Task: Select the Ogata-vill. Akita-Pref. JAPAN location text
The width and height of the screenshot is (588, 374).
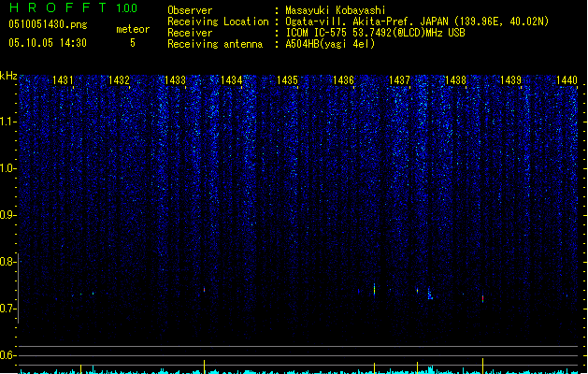Action: click(417, 22)
